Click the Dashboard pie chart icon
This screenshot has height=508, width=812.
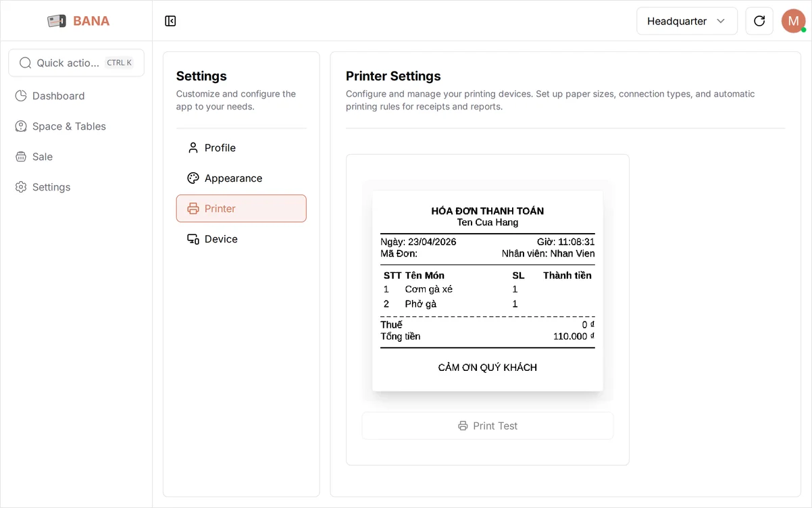tap(21, 96)
